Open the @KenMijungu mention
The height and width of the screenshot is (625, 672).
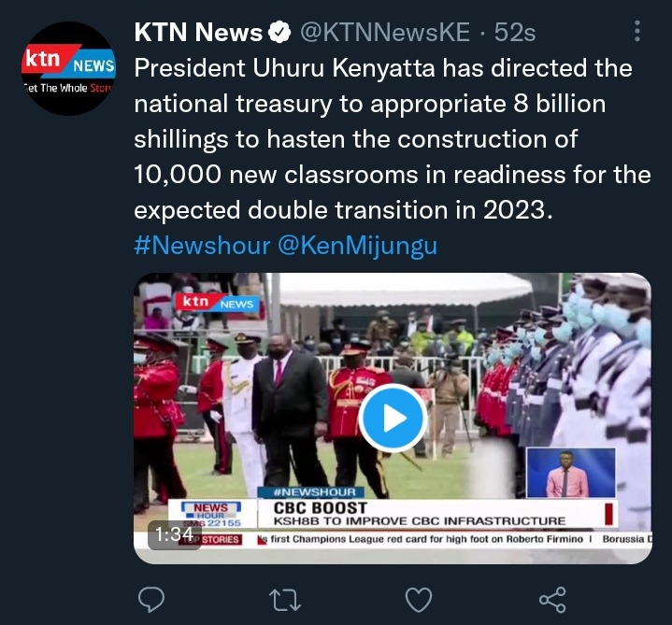pyautogui.click(x=357, y=246)
